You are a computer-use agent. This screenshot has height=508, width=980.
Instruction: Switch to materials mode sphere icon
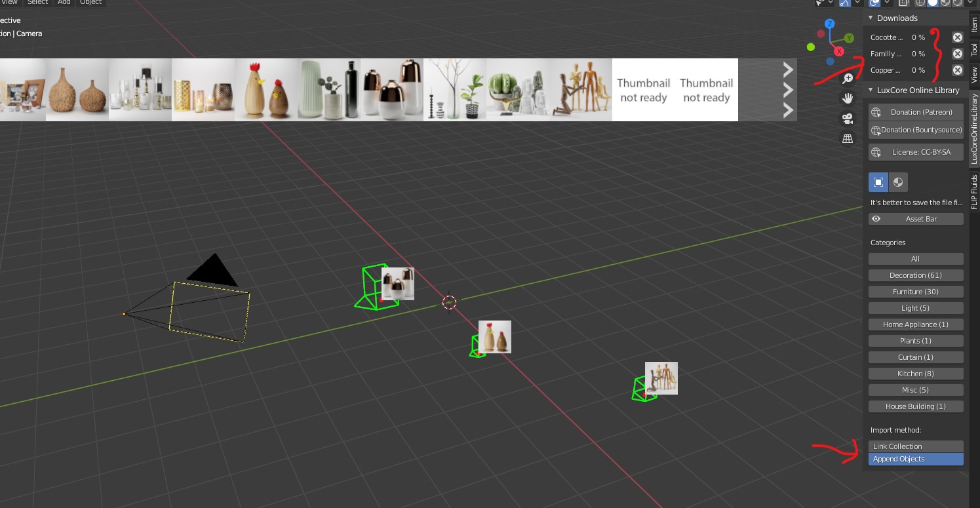click(x=898, y=182)
